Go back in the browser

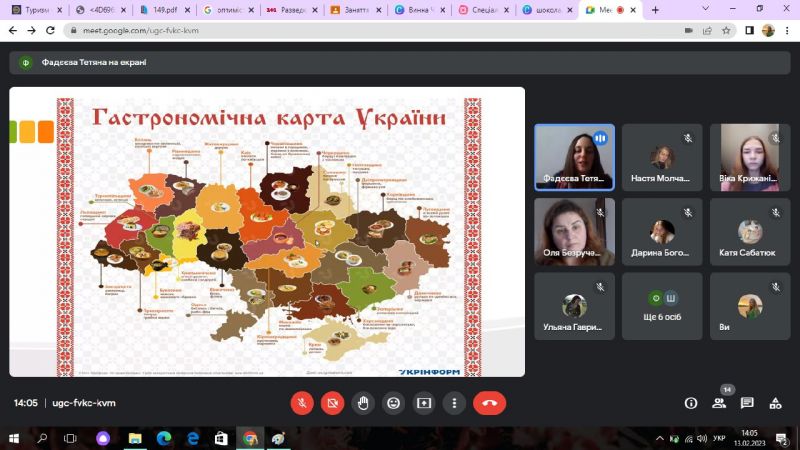(13, 31)
